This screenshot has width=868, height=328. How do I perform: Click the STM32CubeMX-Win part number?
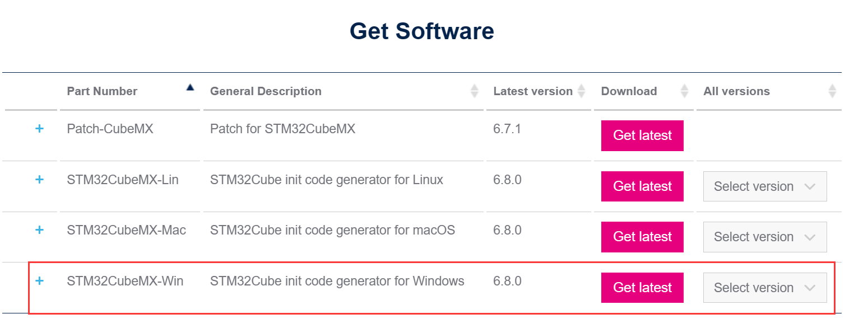tap(125, 280)
